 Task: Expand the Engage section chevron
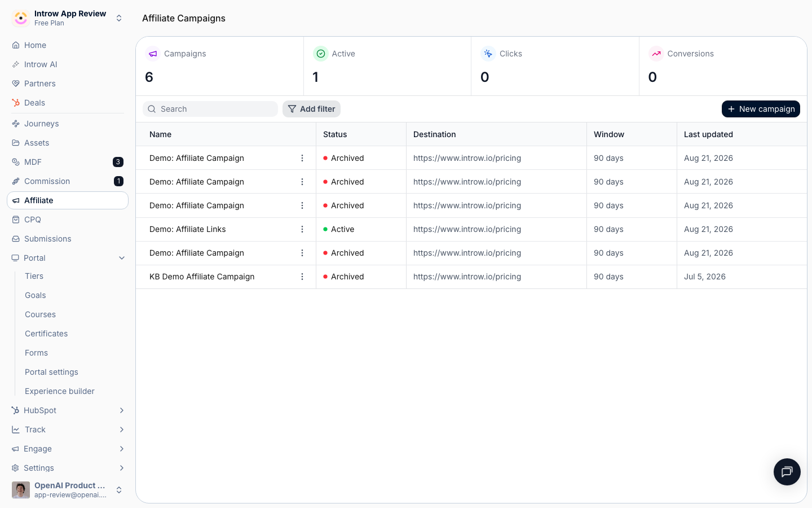[x=122, y=449]
